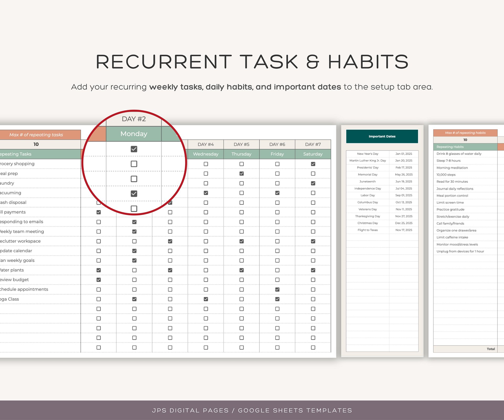Toggle Vacuuming checkbox under Friday
The width and height of the screenshot is (504, 420).
pyautogui.click(x=277, y=193)
